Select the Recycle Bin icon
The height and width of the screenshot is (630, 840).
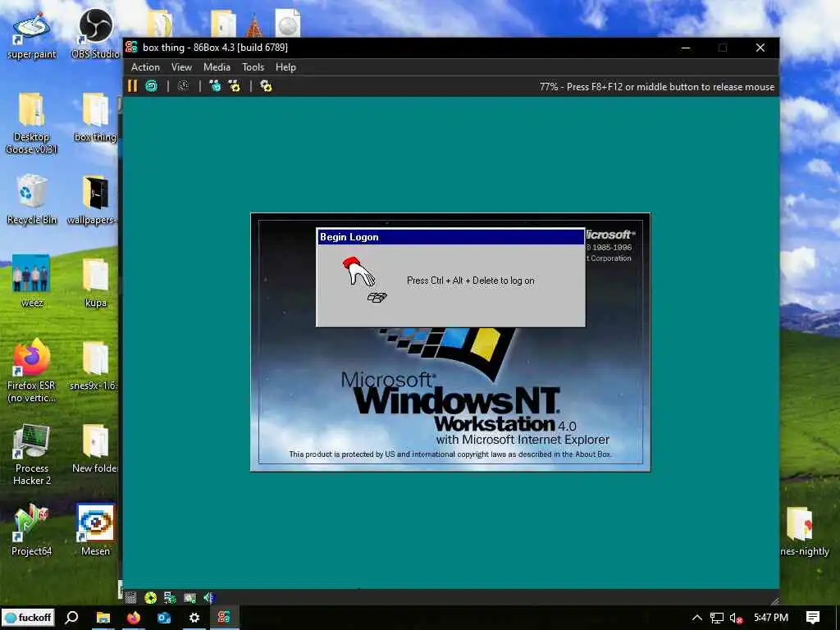coord(32,199)
